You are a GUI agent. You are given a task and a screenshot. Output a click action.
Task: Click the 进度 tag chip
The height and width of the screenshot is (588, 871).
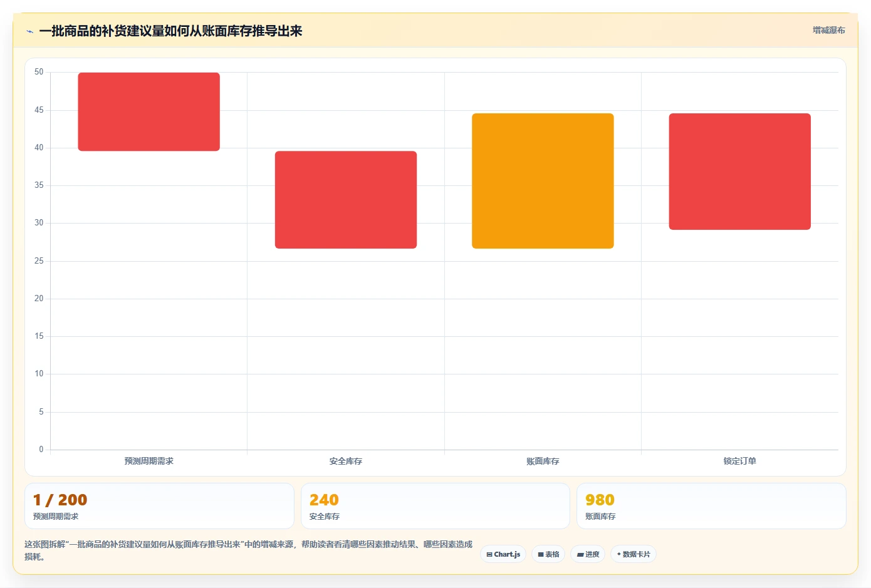pos(588,554)
